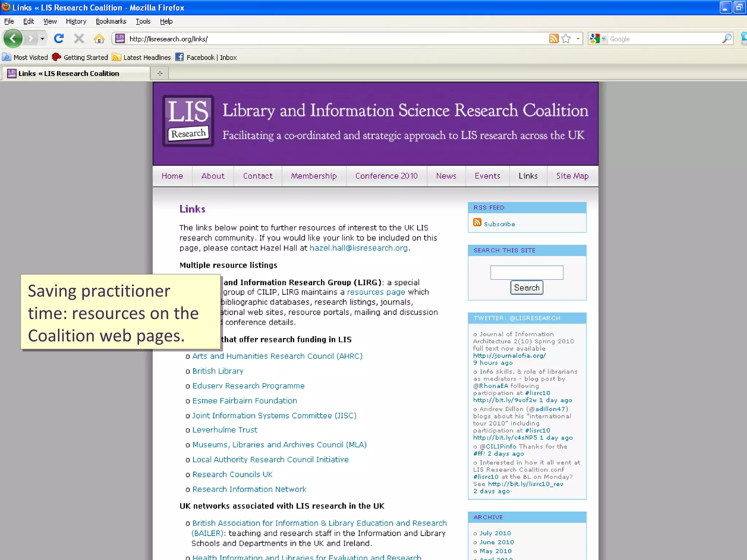
Task: Open the Contact page
Action: 258,176
